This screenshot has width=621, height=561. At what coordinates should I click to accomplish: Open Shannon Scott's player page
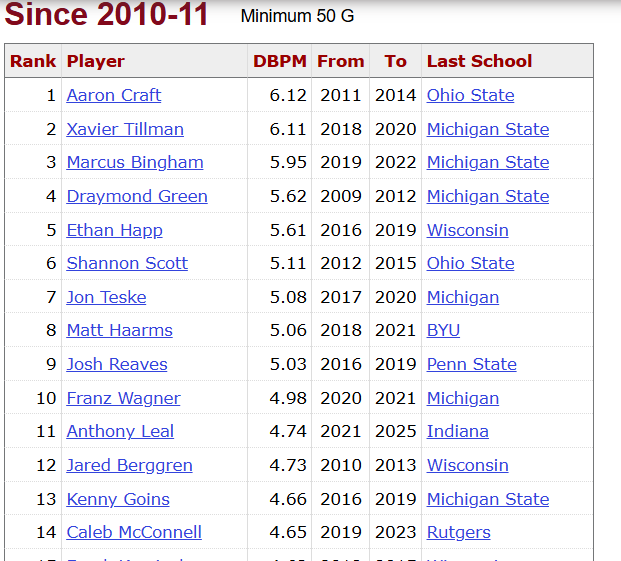tap(127, 264)
